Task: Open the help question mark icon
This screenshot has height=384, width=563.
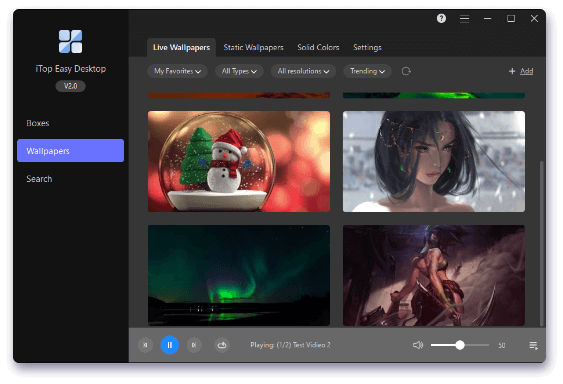Action: point(441,18)
